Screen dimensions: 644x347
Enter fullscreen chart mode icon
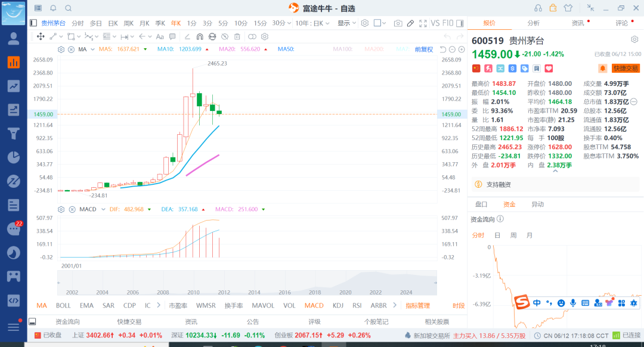(x=423, y=23)
